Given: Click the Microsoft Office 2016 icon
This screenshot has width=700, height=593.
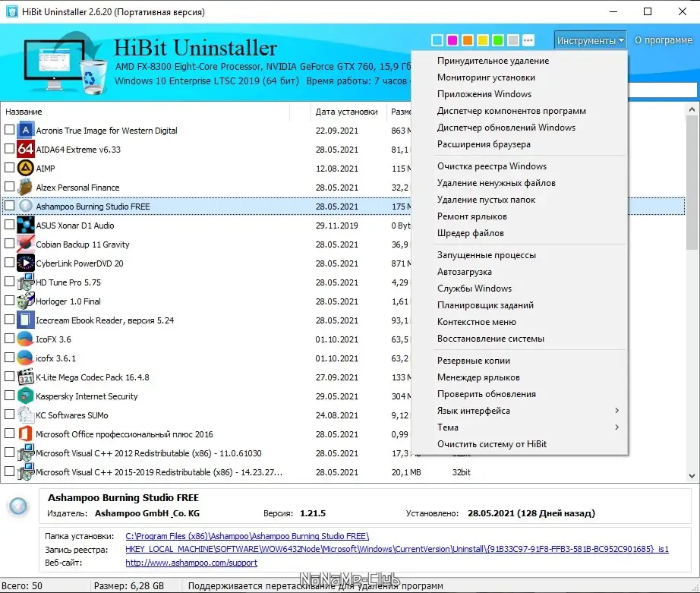Looking at the screenshot, I should (26, 434).
